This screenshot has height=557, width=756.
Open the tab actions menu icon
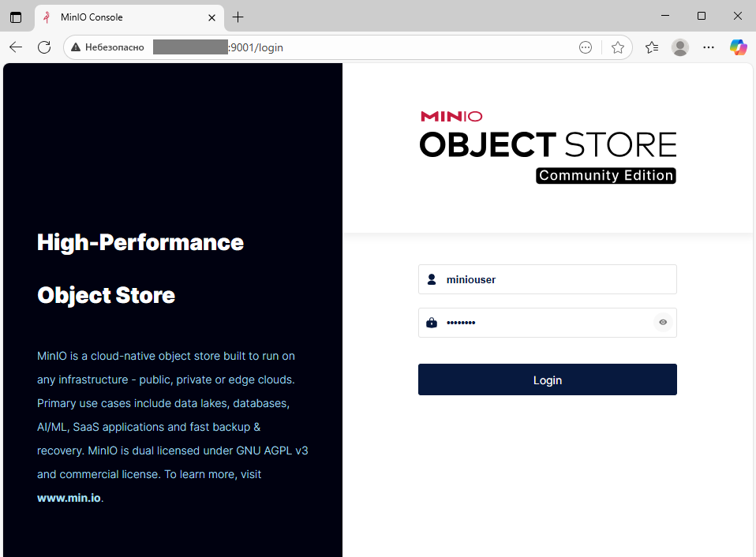tap(16, 17)
